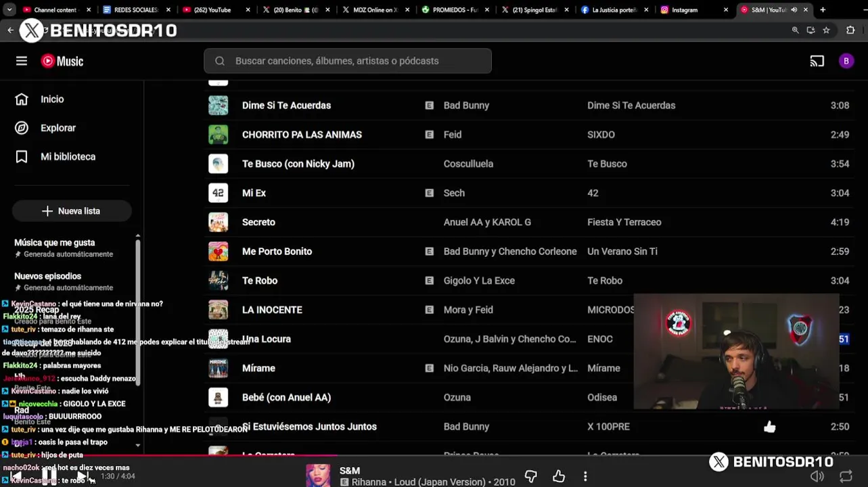Viewport: 868px width, 487px height.
Task: Open a new browser tab with plus
Action: pos(823,10)
